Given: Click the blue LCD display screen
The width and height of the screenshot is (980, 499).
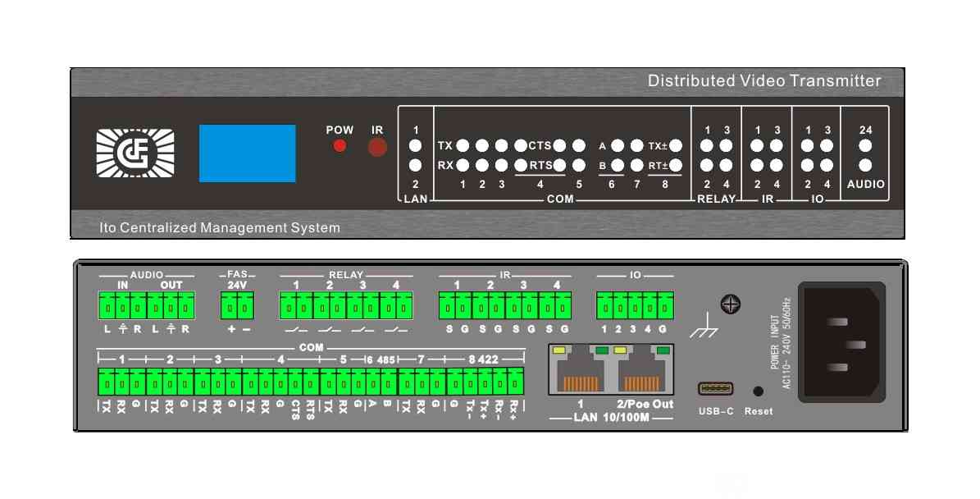Looking at the screenshot, I should pos(247,153).
